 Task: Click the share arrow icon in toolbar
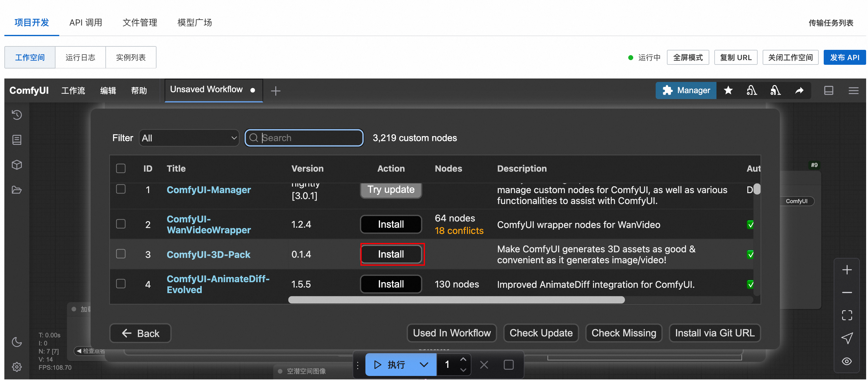[x=799, y=90]
